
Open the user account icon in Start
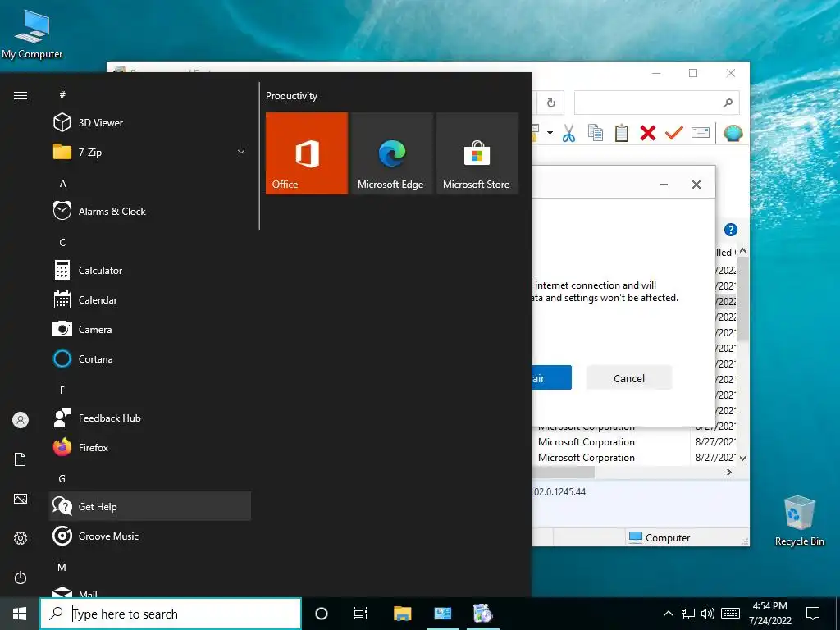(x=21, y=420)
